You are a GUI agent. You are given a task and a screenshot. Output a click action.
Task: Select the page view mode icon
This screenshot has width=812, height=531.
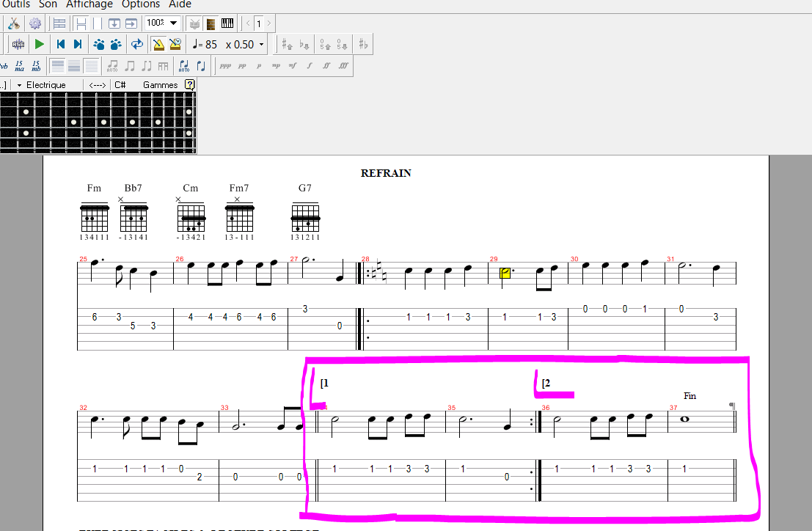click(81, 23)
